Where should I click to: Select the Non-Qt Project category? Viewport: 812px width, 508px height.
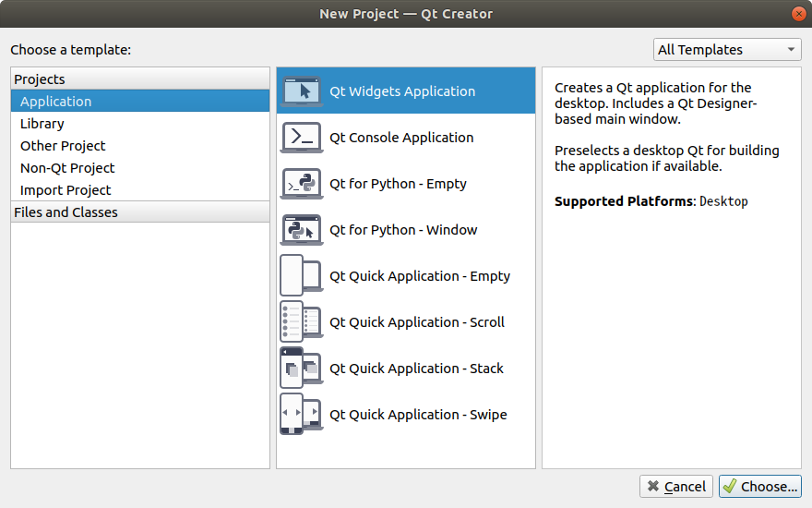67,168
